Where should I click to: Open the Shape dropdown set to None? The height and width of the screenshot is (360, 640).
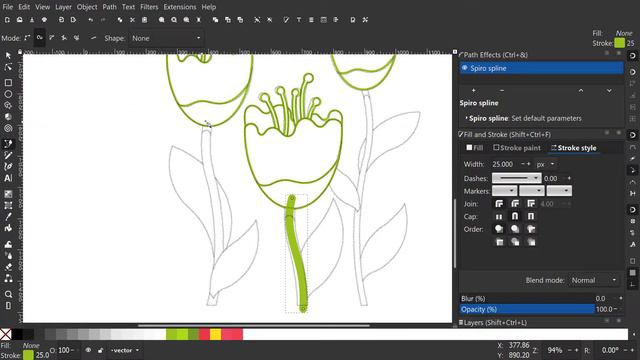(x=167, y=38)
